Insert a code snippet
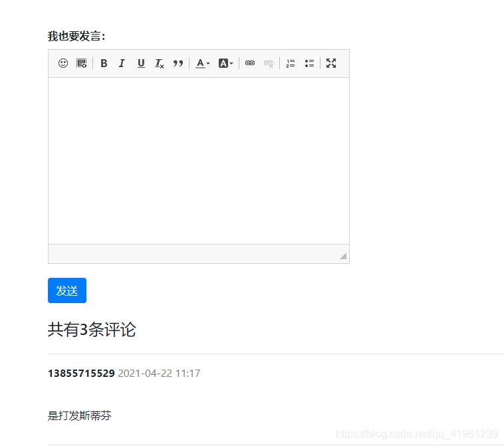The image size is (504, 446). point(81,63)
